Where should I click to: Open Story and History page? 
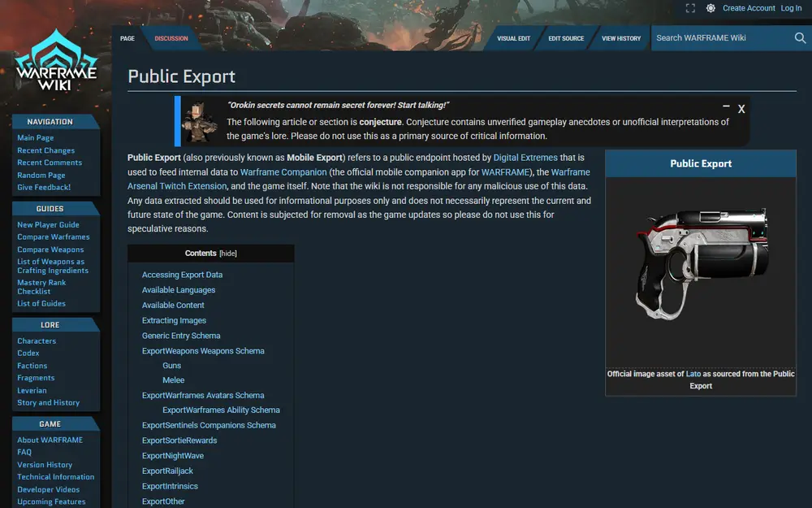(48, 403)
